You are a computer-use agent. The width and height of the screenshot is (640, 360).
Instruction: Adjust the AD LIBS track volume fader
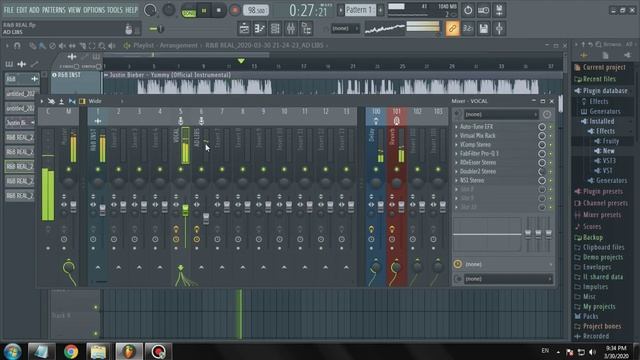coord(206,218)
